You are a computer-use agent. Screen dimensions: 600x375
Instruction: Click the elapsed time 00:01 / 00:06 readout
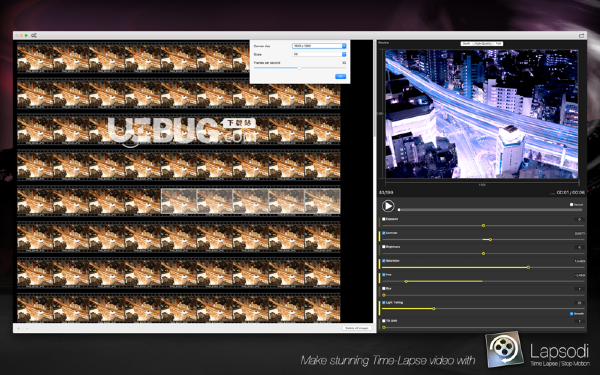[571, 193]
